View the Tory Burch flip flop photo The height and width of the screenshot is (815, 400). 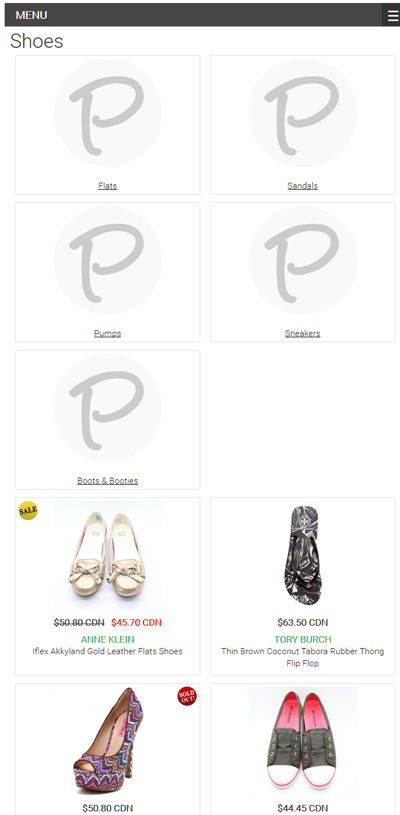(302, 555)
